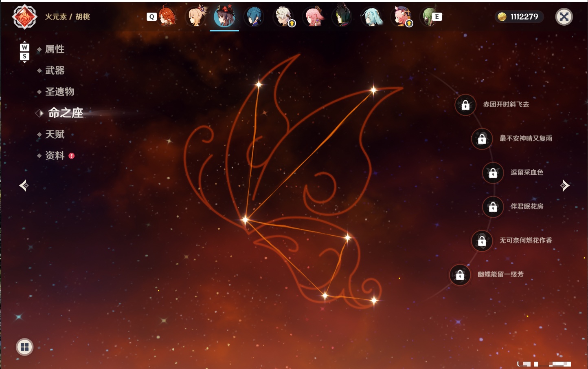Image resolution: width=588 pixels, height=369 pixels.
Task: Open the 属性 attributes menu
Action: tap(55, 49)
